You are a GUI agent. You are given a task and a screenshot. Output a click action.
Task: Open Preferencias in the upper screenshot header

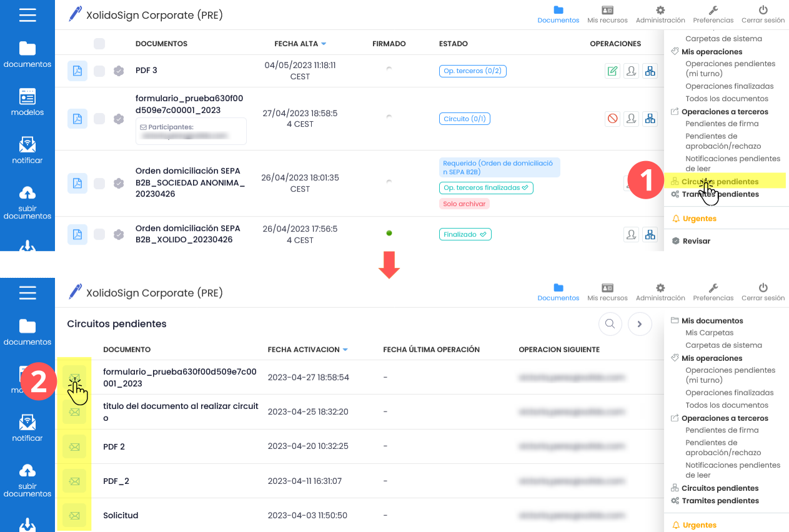click(x=713, y=14)
